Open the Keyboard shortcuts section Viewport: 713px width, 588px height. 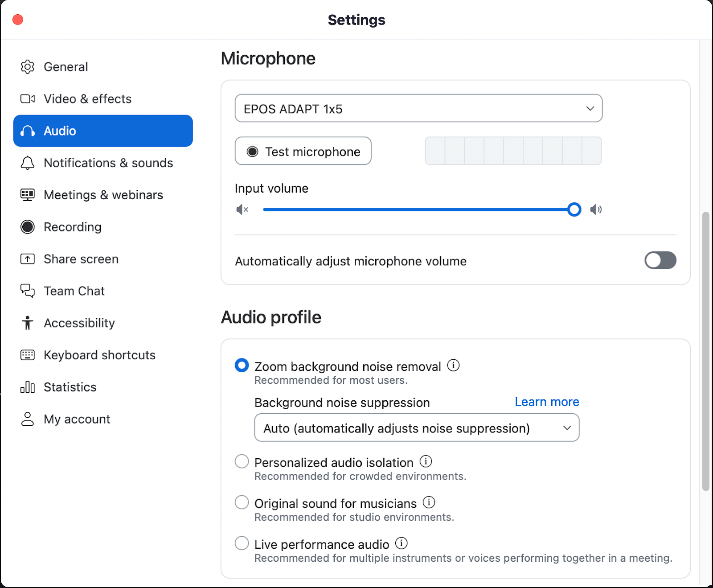coord(99,355)
